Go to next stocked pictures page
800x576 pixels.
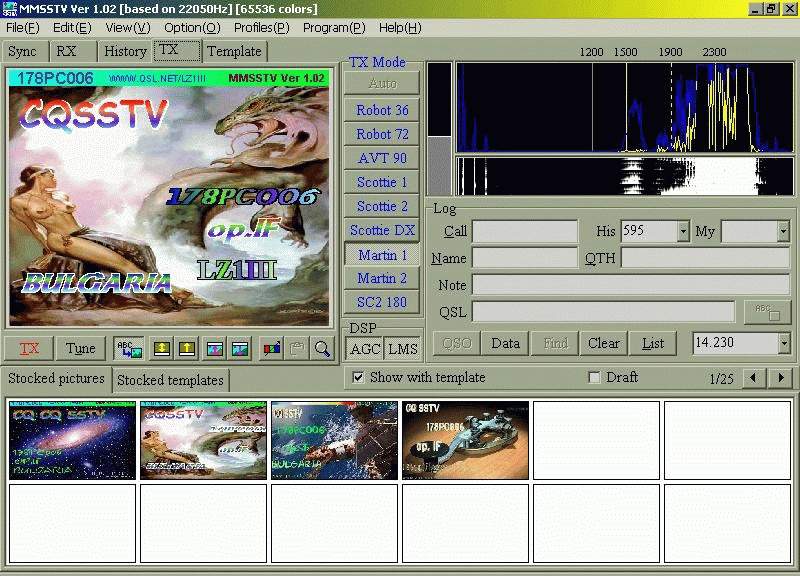tap(782, 378)
